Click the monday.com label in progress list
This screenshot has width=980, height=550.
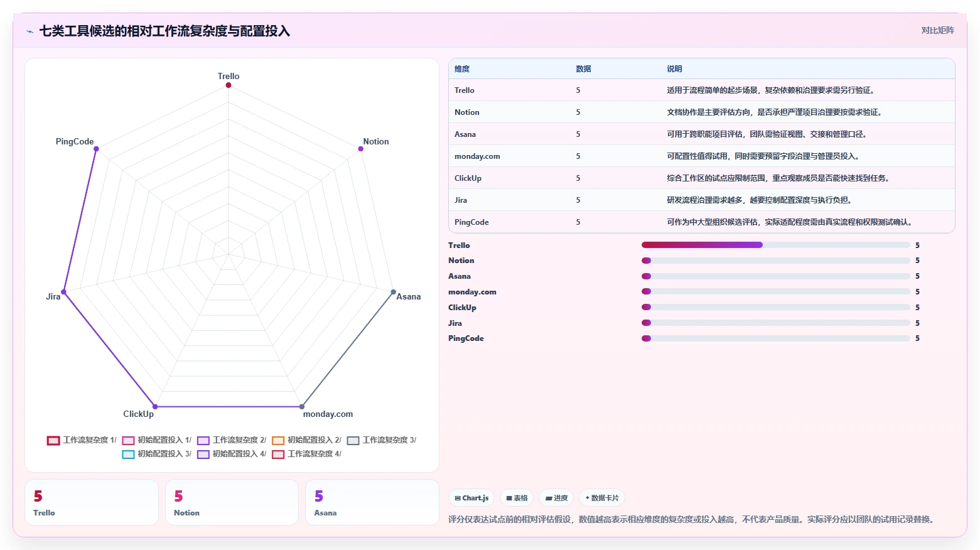pyautogui.click(x=472, y=292)
